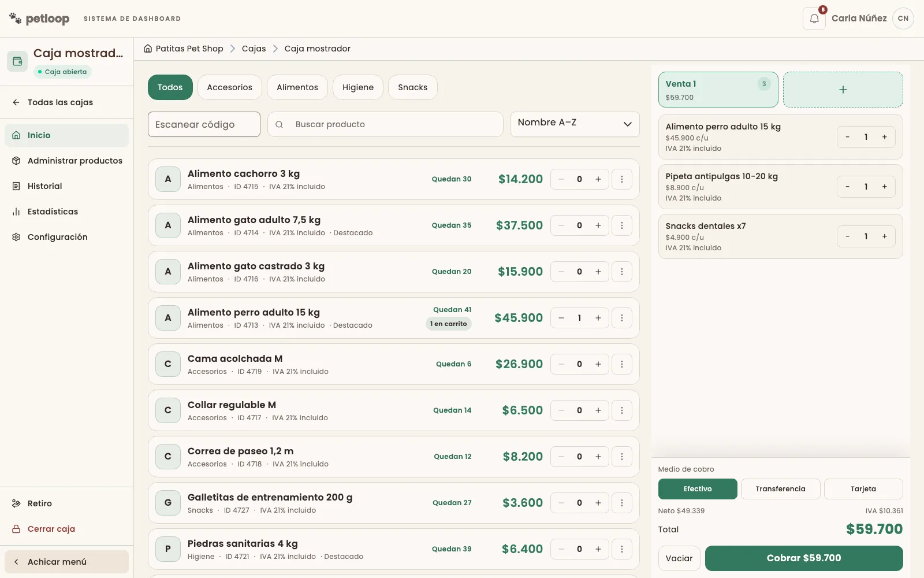The image size is (924, 578).
Task: Choose Transferencia payment method
Action: point(780,489)
